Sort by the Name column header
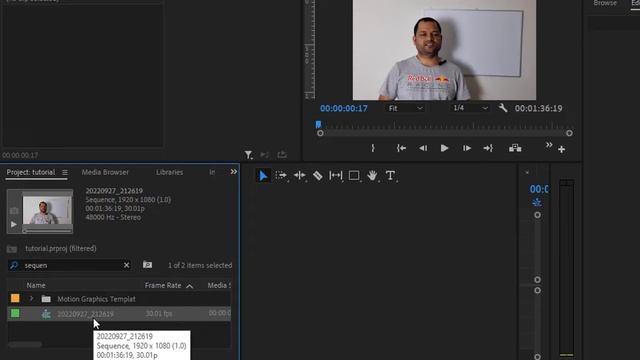The image size is (640, 360). pyautogui.click(x=36, y=285)
